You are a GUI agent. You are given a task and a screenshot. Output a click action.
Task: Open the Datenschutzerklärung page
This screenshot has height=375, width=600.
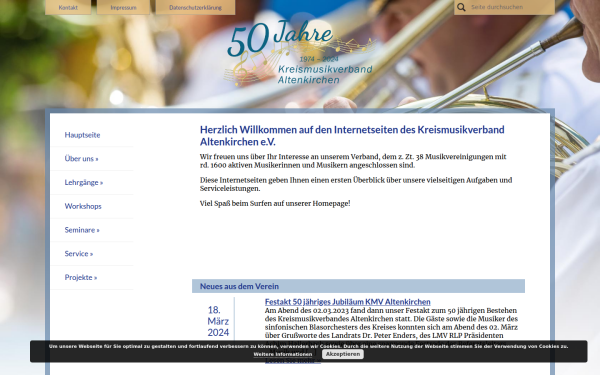[x=195, y=7]
